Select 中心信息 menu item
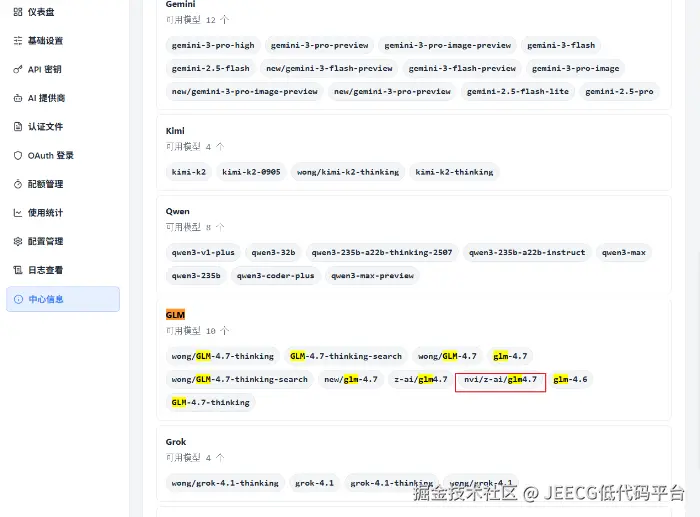Screen dimensions: 700x517 [x=63, y=299]
